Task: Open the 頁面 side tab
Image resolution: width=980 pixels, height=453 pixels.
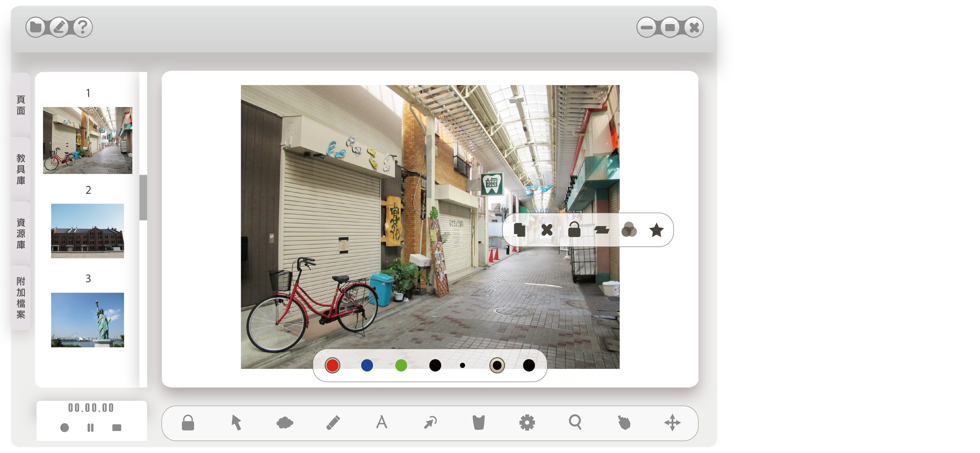Action: coord(21,105)
